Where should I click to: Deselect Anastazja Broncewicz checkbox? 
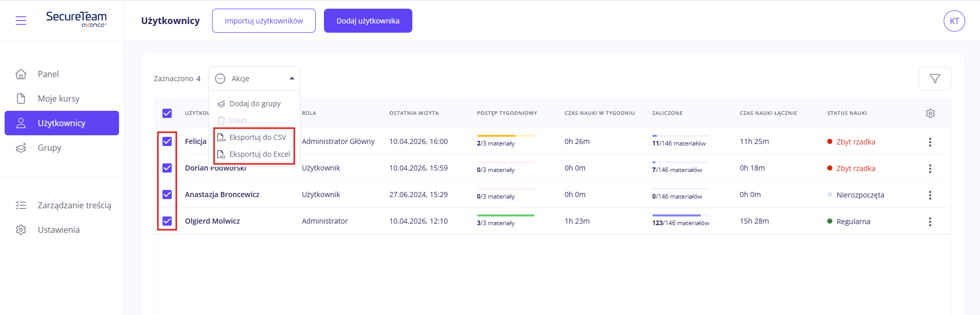167,195
